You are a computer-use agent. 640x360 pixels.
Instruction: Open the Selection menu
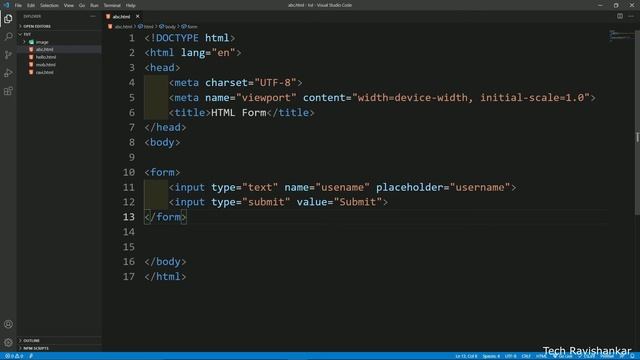pyautogui.click(x=49, y=5)
